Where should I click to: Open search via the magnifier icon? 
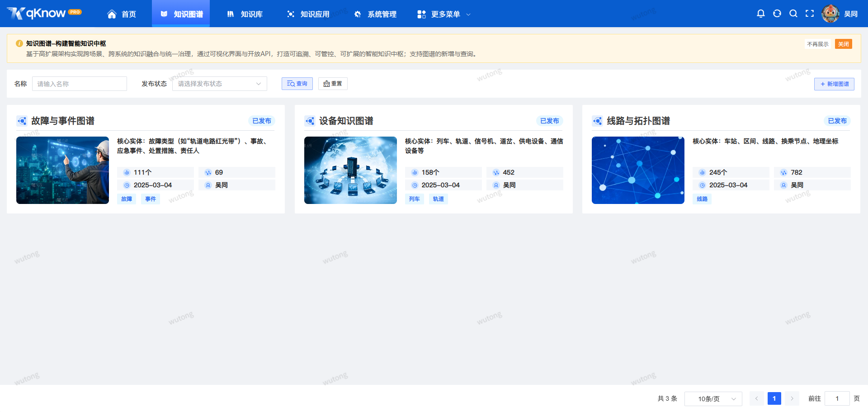tap(794, 14)
